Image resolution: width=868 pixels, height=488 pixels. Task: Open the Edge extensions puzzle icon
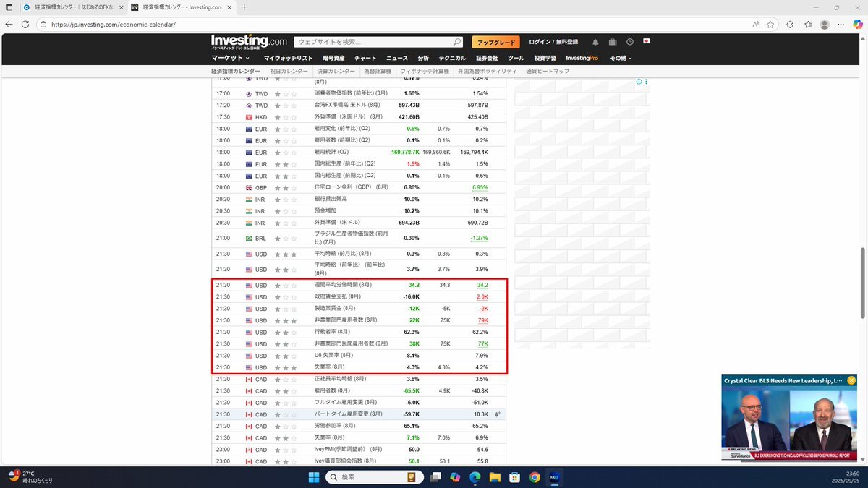(x=790, y=24)
